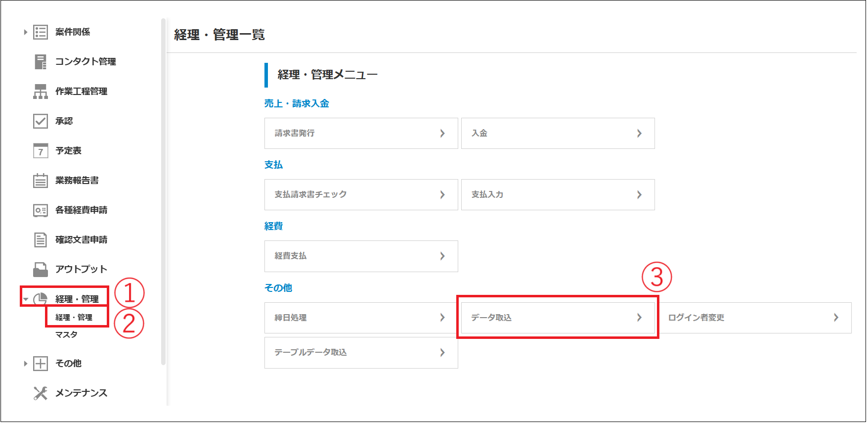Open コンタクト管理 via its building icon
The width and height of the screenshot is (868, 423).
(41, 62)
